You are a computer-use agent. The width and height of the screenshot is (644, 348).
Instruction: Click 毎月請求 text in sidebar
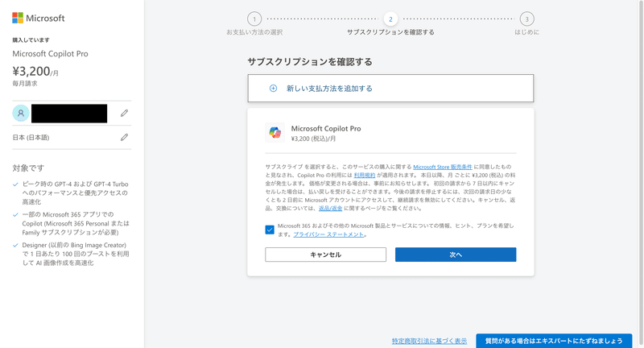(x=25, y=84)
